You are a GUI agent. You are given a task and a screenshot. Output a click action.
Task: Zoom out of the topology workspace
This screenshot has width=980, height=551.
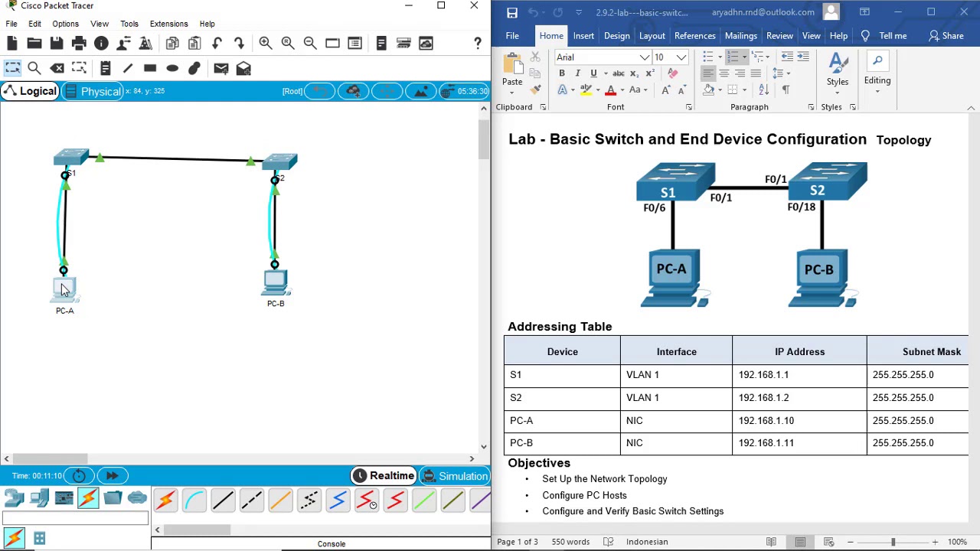coord(310,44)
